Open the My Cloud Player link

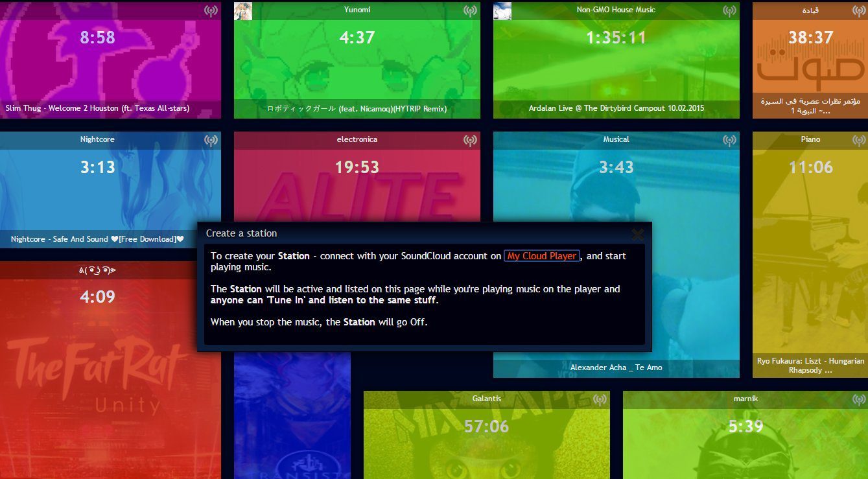[x=541, y=256]
